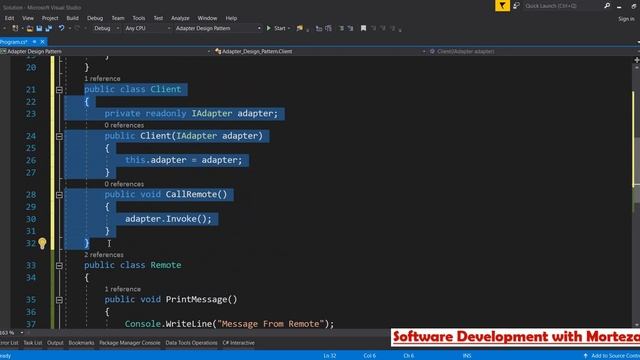Open the Debug menu
The image size is (640, 360).
coord(95,18)
